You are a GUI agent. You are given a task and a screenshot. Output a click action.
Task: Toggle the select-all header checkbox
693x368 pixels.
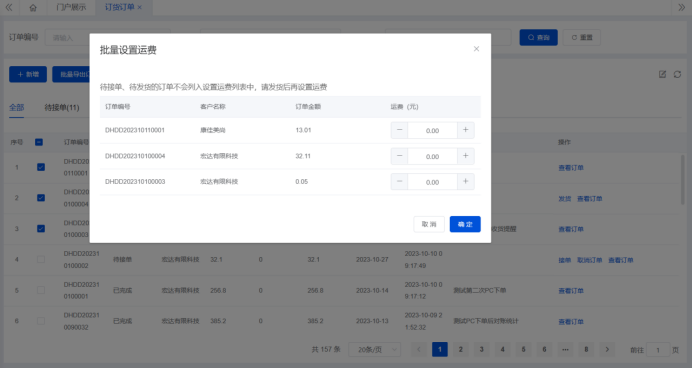click(x=39, y=142)
